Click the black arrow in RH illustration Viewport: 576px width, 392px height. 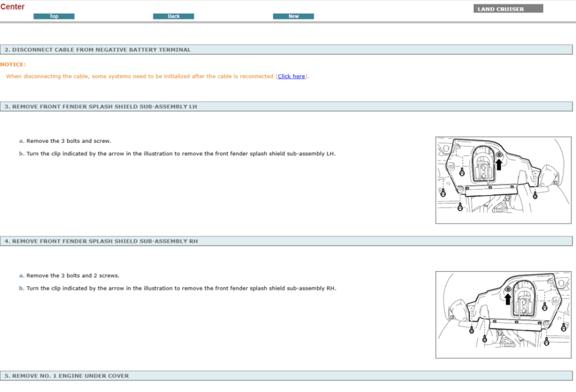click(x=508, y=299)
